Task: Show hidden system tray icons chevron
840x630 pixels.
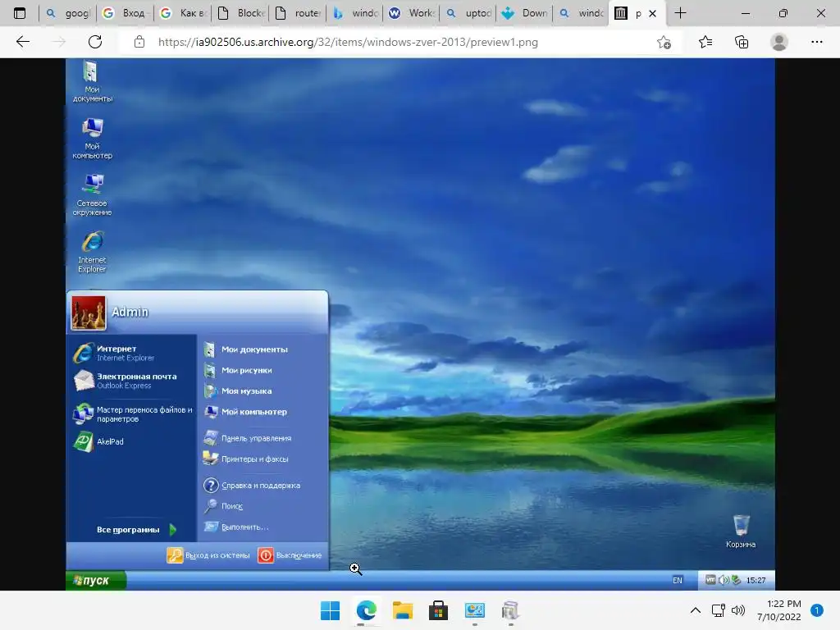Action: pos(696,610)
